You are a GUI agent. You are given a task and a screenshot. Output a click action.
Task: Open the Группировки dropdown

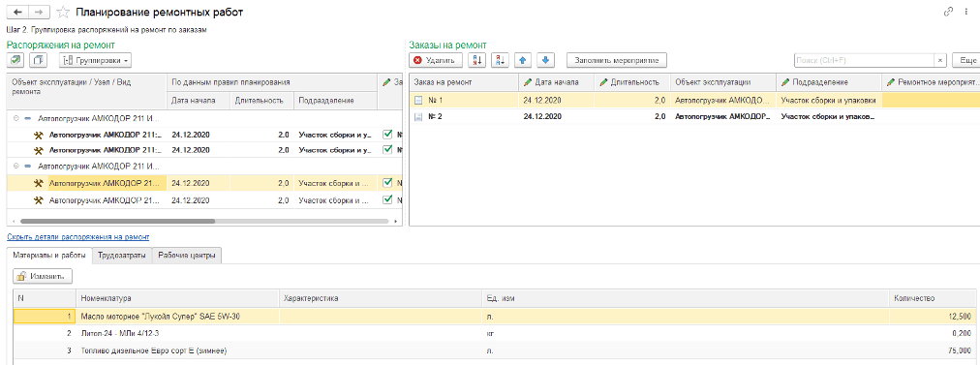coord(95,60)
